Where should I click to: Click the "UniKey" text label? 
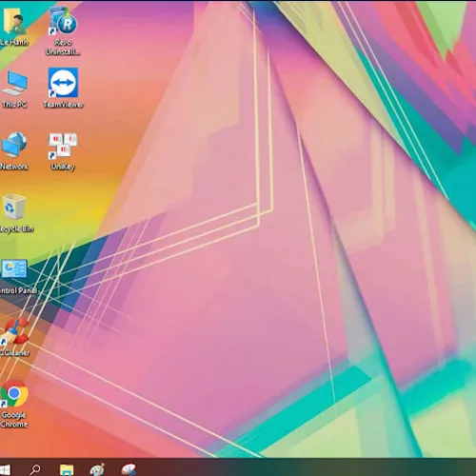63,167
